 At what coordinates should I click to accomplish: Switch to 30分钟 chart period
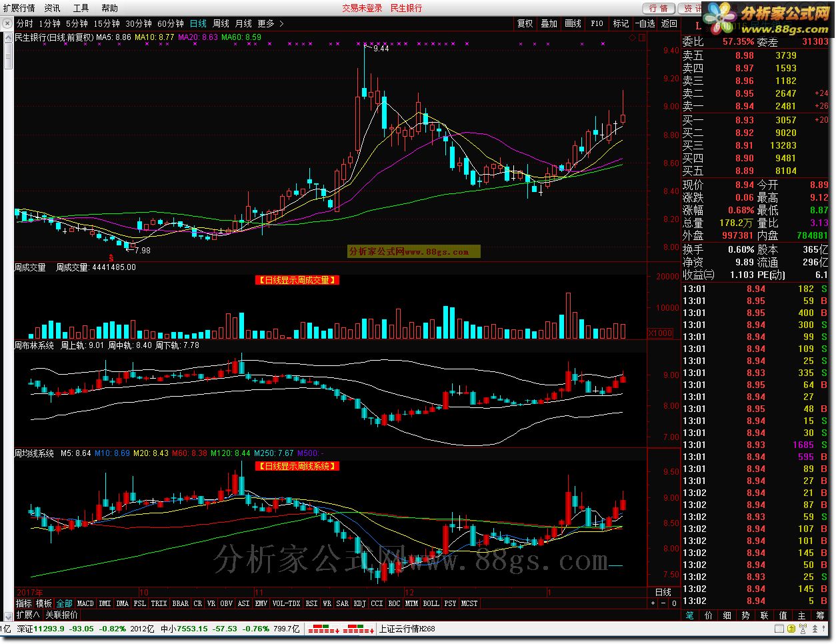pyautogui.click(x=139, y=23)
